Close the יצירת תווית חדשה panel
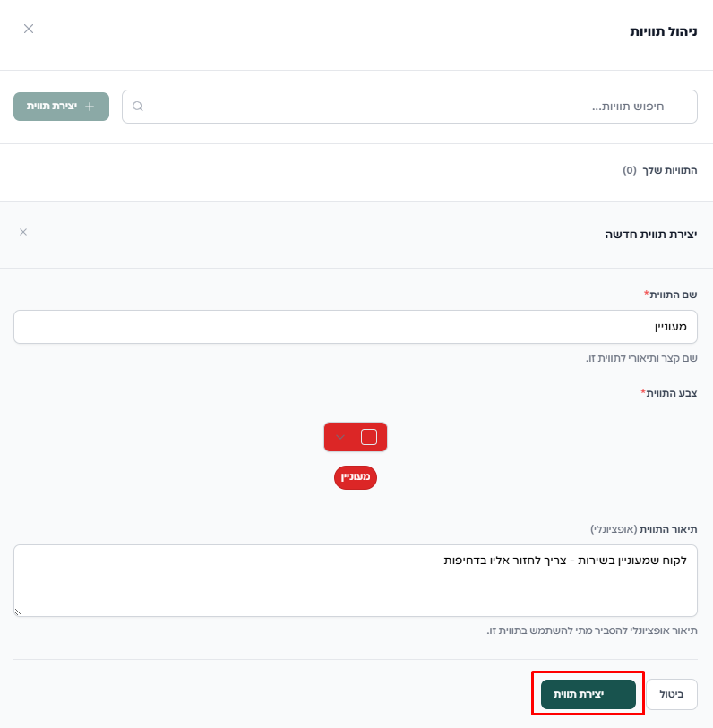This screenshot has width=713, height=728. pyautogui.click(x=23, y=232)
